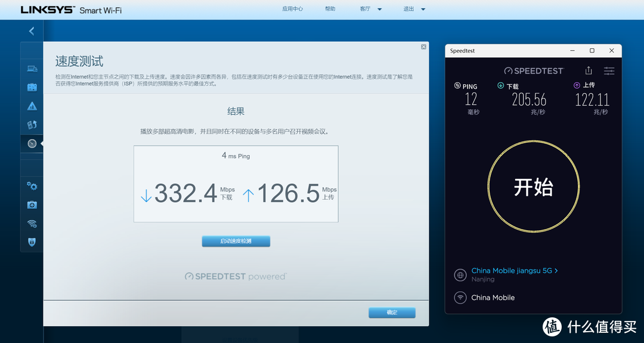This screenshot has height=343, width=644.
Task: Collapse sidebar with the back chevron
Action: click(x=32, y=31)
